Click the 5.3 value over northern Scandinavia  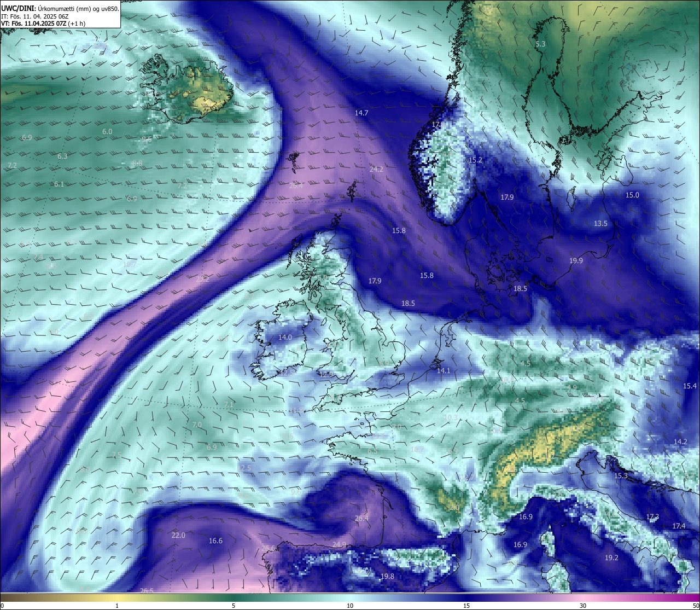coord(540,44)
